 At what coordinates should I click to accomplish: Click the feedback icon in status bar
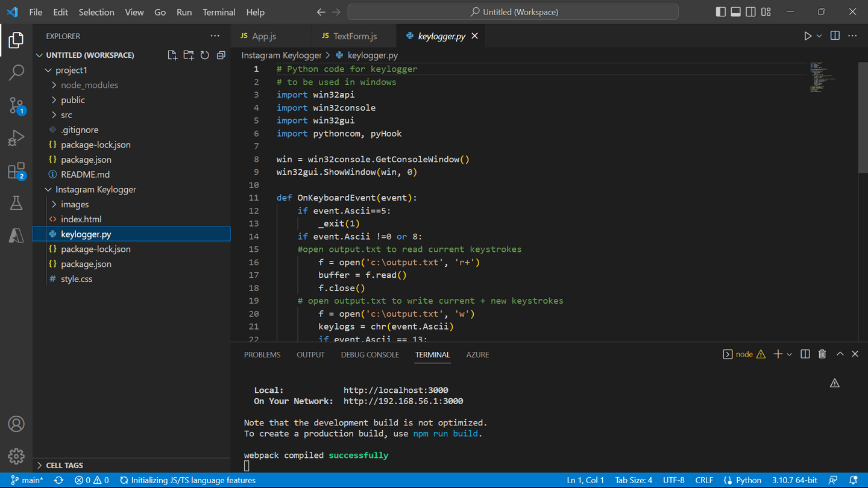point(833,480)
